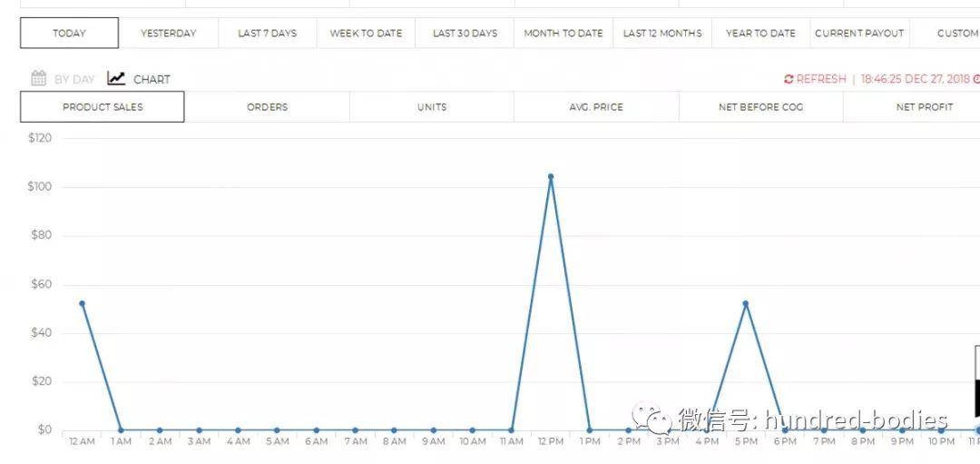Screen dimensions: 980x464
Task: Open Last 12 Months range
Action: click(x=662, y=34)
